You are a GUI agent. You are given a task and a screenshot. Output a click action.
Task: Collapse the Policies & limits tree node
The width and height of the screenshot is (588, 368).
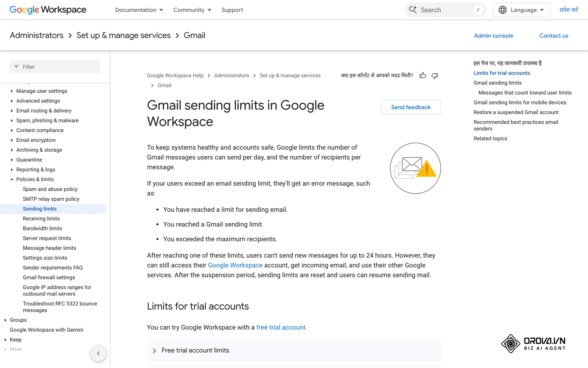[x=12, y=180]
